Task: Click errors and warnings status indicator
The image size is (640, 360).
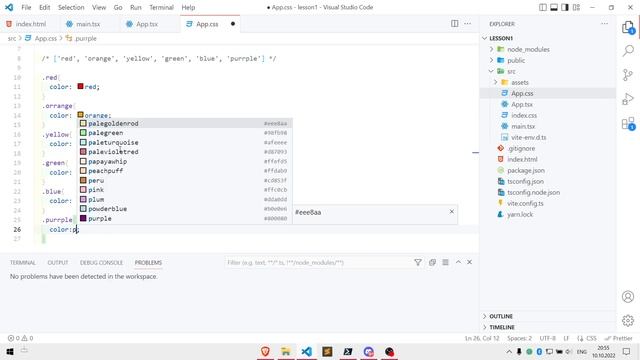Action: point(20,338)
